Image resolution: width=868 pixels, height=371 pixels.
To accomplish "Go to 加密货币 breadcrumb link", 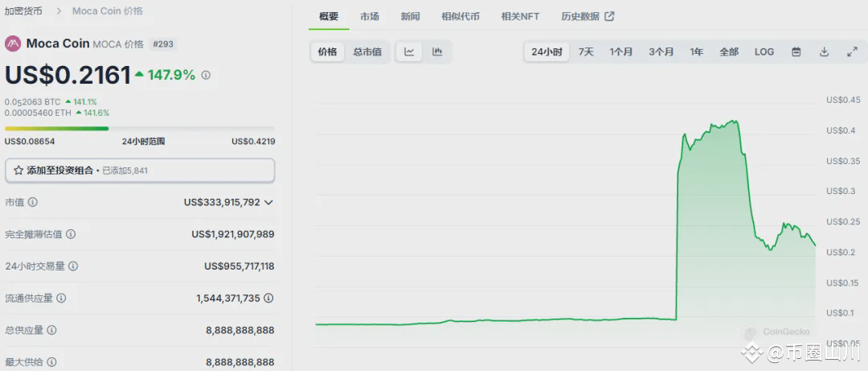I will point(23,10).
